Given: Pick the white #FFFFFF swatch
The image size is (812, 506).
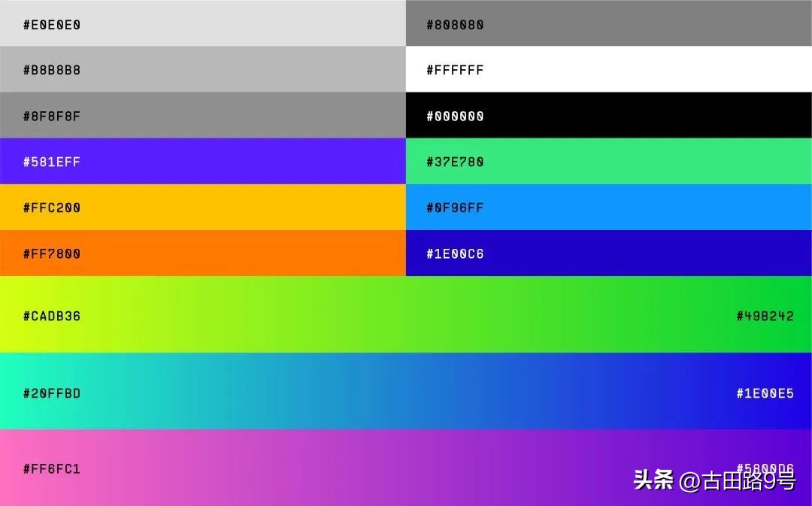Looking at the screenshot, I should click(x=608, y=69).
